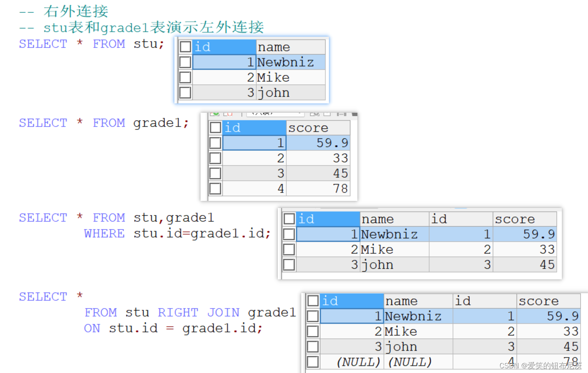Check the score 78 row checkbox in grade1 table
The height and width of the screenshot is (373, 588).
point(215,188)
